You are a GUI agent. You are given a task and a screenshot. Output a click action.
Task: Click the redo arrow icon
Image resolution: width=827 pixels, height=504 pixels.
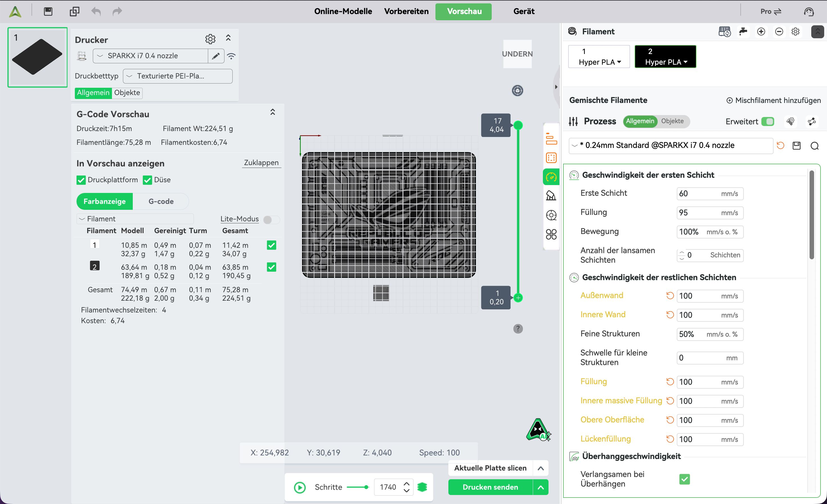coord(117,12)
